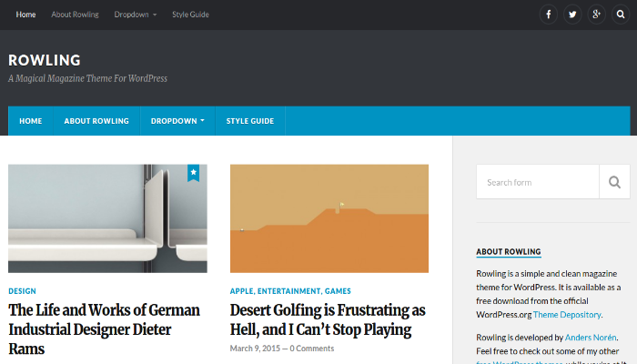This screenshot has height=364, width=637.
Task: Open the ENTERTAINMENT category link
Action: pyautogui.click(x=289, y=291)
